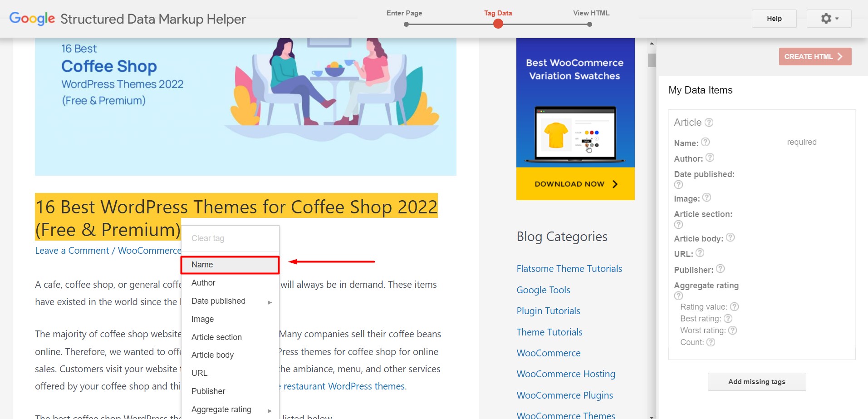
Task: Open help icon next to Article heading
Action: pos(709,122)
